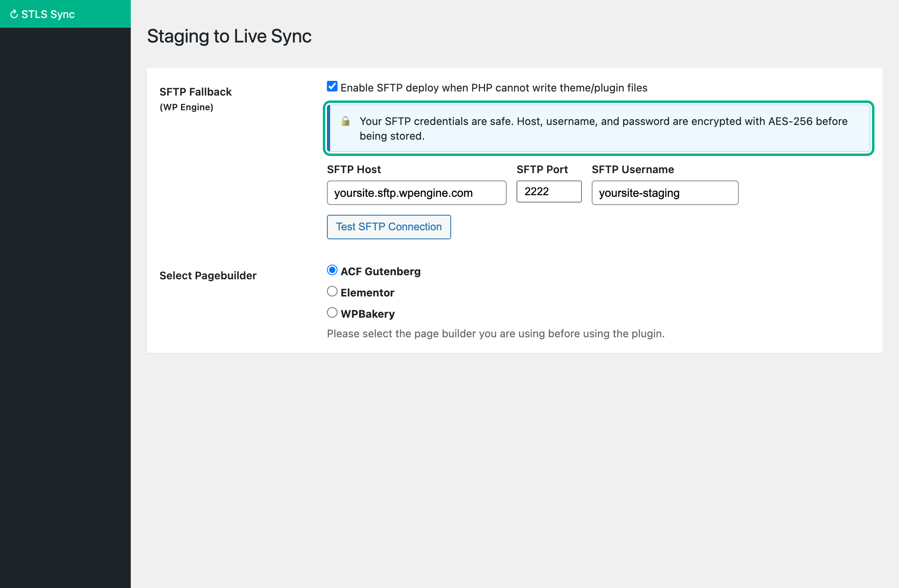The width and height of the screenshot is (899, 588).
Task: Click the Test SFTP Connection button
Action: [x=389, y=227]
